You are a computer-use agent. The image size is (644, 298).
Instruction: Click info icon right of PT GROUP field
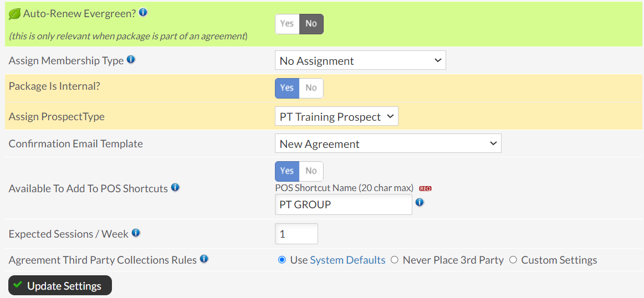tap(420, 202)
